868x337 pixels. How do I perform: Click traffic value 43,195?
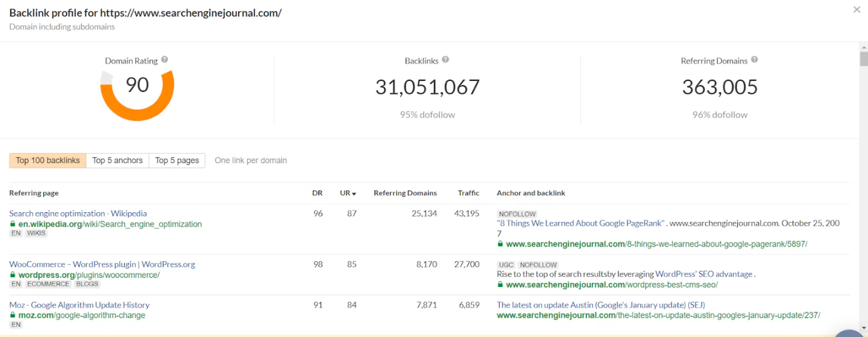pyautogui.click(x=467, y=213)
